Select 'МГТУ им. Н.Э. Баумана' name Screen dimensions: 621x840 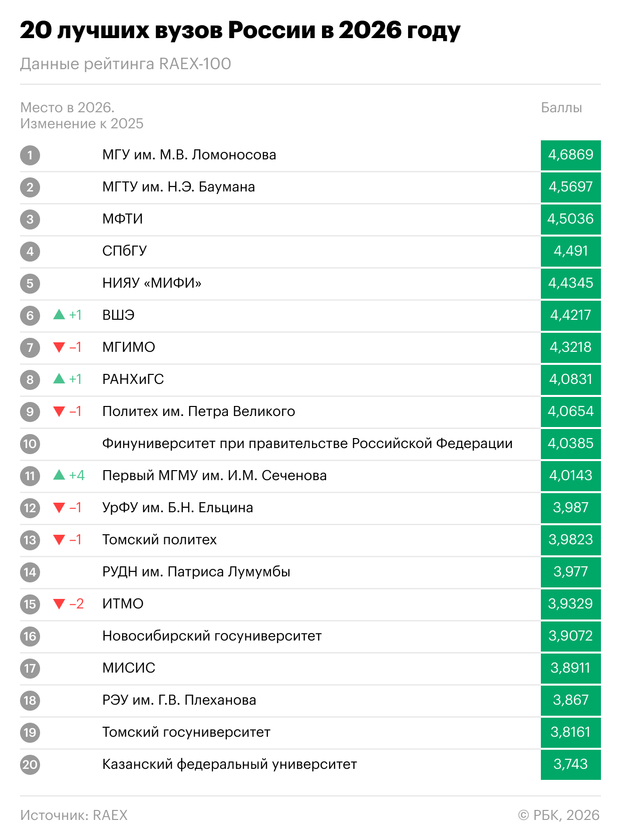click(x=179, y=187)
